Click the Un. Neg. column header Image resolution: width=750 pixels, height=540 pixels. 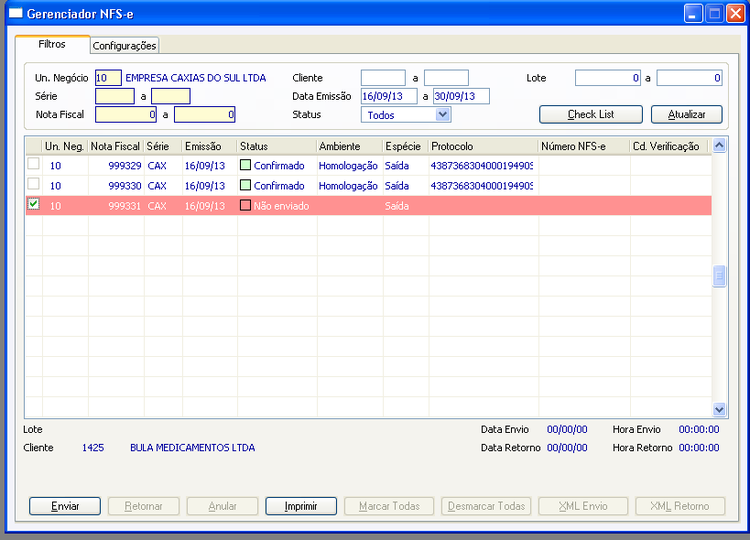pos(65,146)
